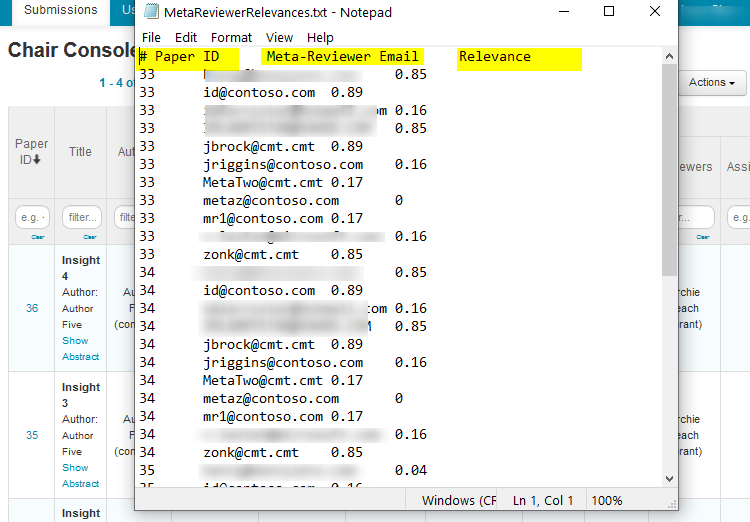
Task: Click the Notepad document icon in title bar
Action: point(151,12)
